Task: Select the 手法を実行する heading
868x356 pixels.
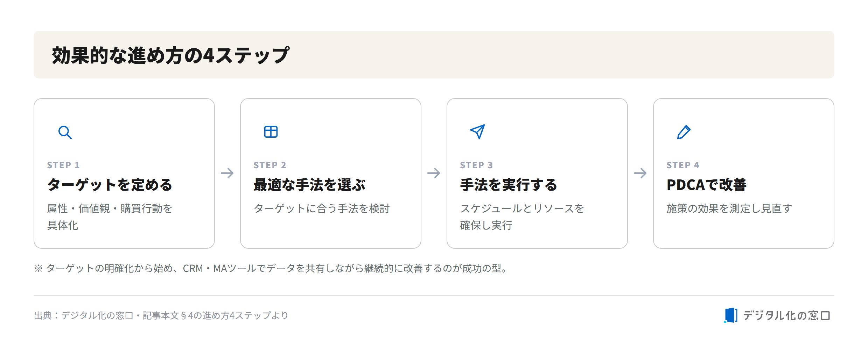Action: point(509,185)
